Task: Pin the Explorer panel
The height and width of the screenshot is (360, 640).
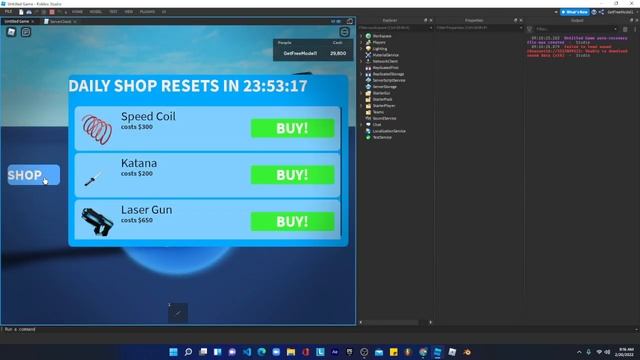Action: [x=425, y=20]
